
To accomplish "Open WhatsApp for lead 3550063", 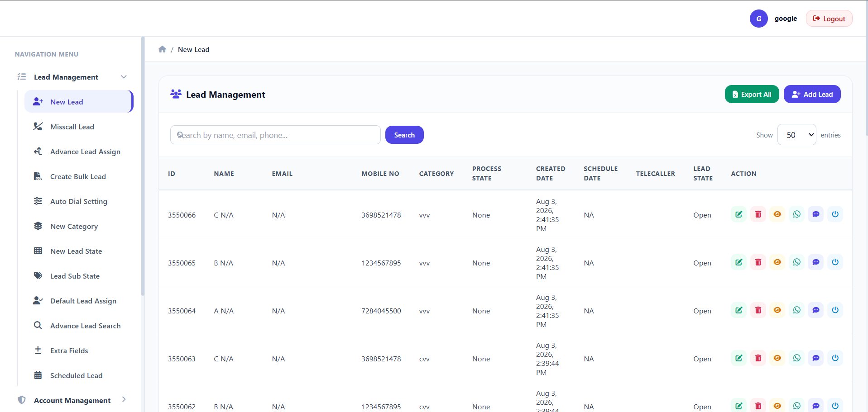I will coord(797,358).
